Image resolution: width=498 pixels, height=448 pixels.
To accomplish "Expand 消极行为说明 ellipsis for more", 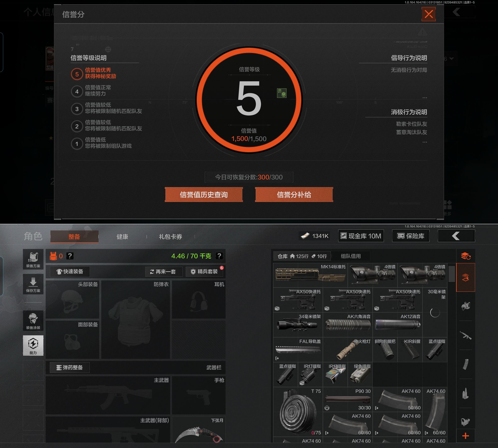I will [x=425, y=142].
